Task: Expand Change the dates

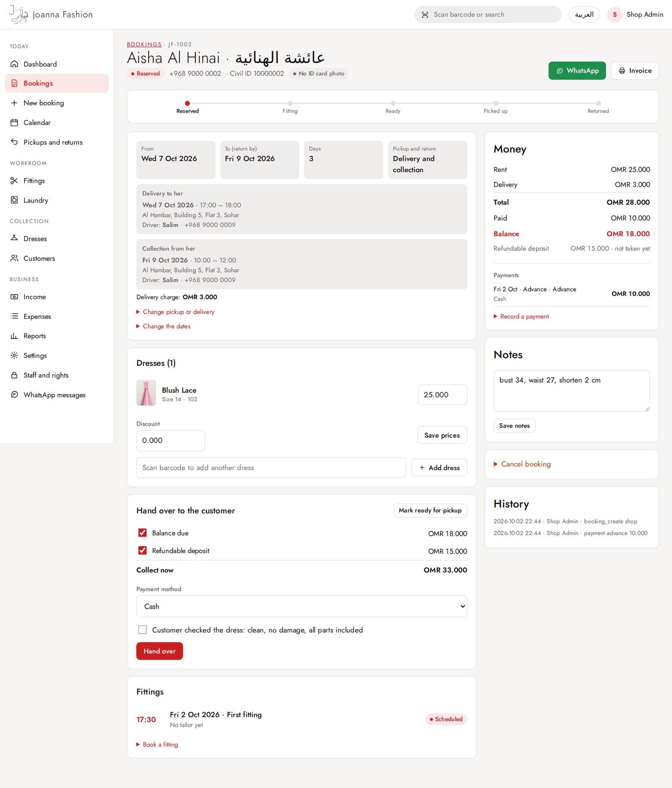Action: pos(163,326)
